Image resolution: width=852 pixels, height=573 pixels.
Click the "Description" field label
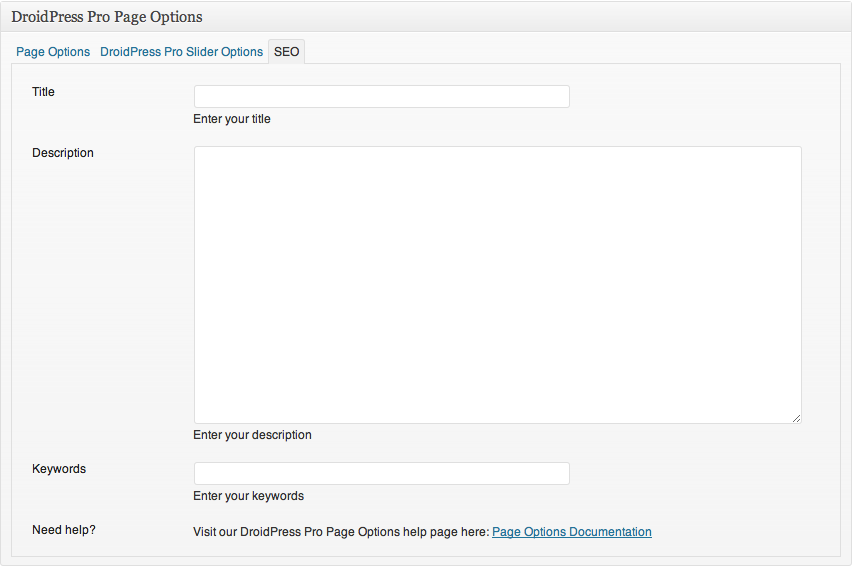pyautogui.click(x=62, y=153)
